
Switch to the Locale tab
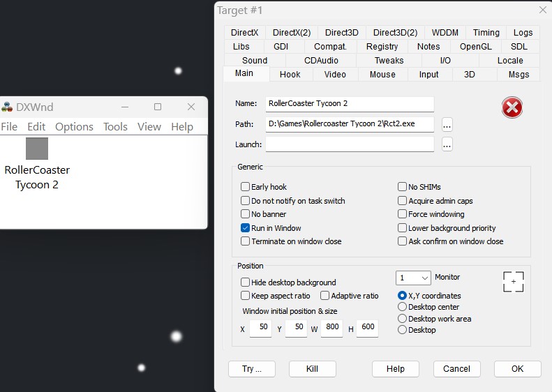point(510,61)
